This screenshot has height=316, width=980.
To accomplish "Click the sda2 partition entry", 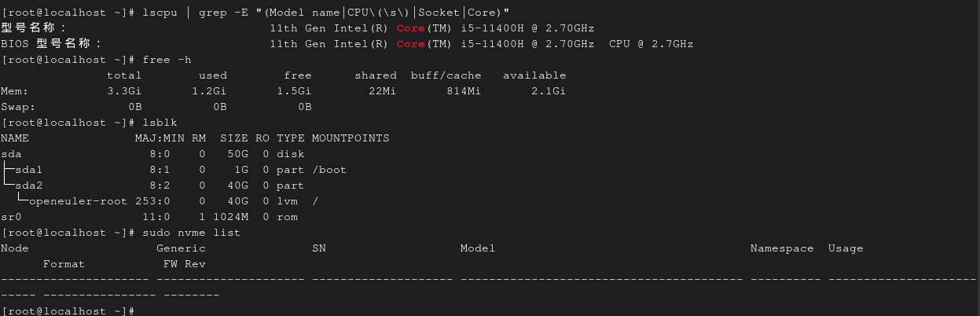I will tap(28, 186).
